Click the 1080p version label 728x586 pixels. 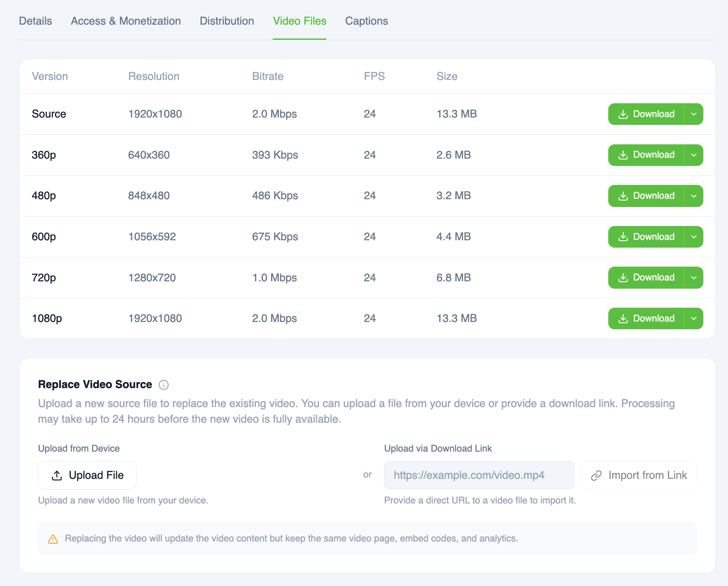[47, 318]
